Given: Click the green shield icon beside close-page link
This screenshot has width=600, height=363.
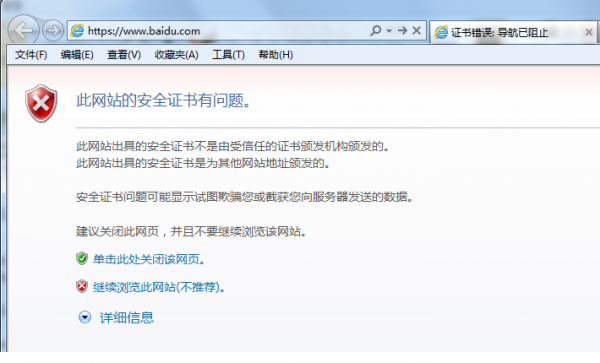Looking at the screenshot, I should (x=82, y=259).
